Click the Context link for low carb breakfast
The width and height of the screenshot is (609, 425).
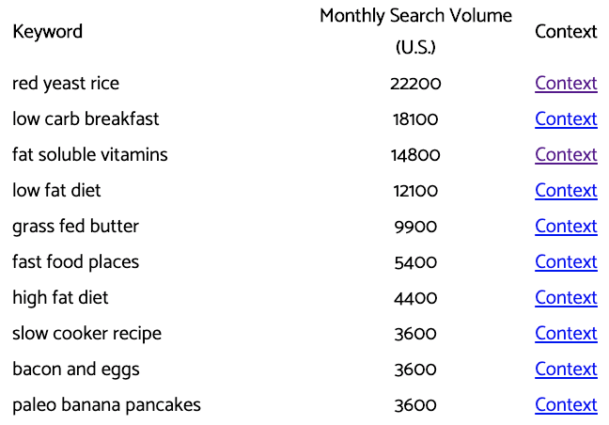(x=565, y=119)
